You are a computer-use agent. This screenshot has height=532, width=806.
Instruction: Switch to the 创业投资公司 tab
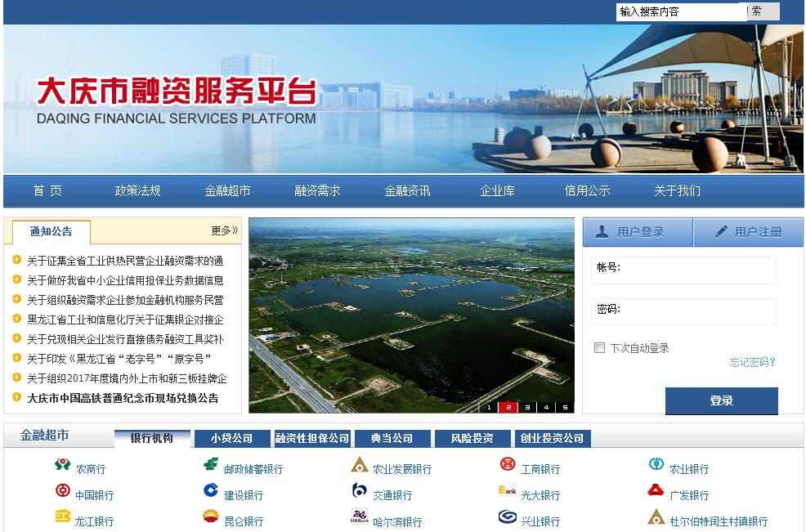coord(553,439)
